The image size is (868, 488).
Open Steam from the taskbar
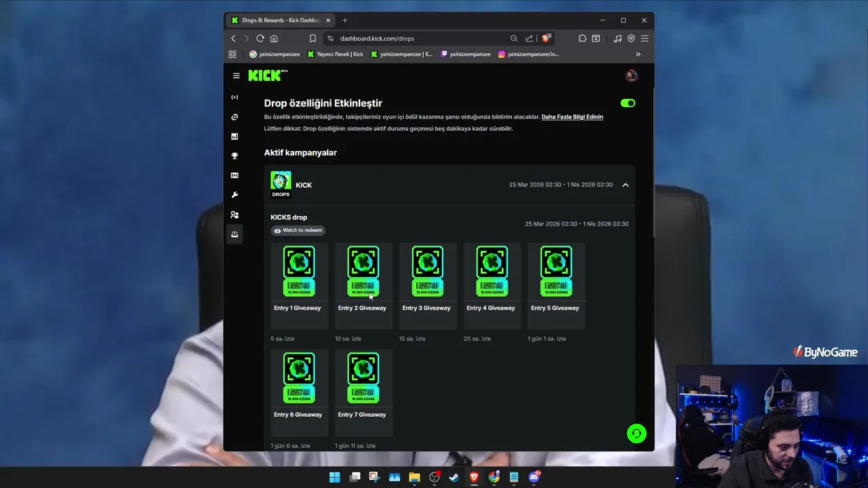[454, 477]
